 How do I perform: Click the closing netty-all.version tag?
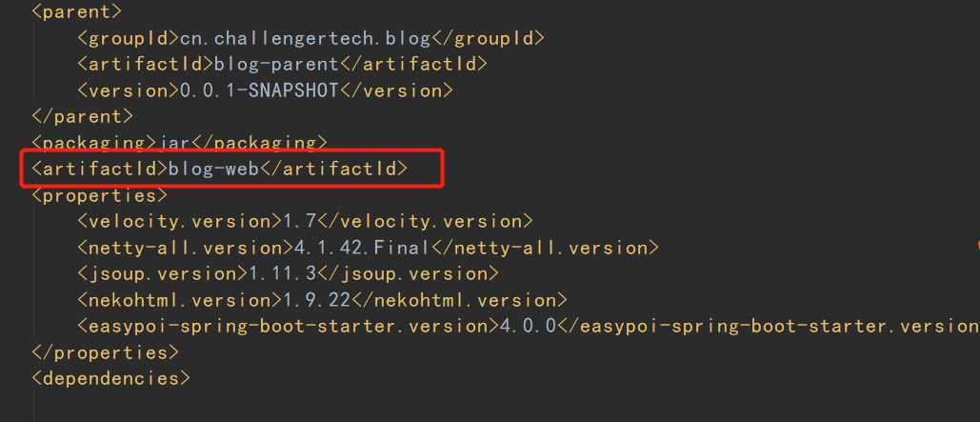(545, 248)
